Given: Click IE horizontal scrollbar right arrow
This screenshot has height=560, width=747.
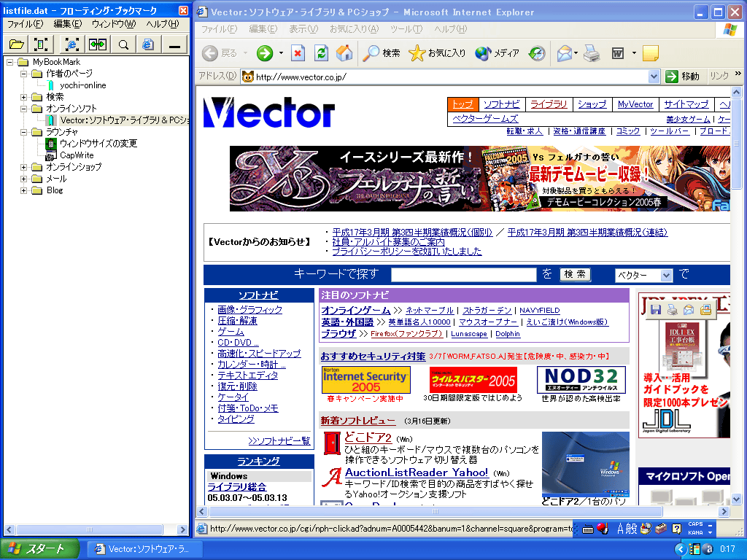Looking at the screenshot, I should pyautogui.click(x=724, y=511).
